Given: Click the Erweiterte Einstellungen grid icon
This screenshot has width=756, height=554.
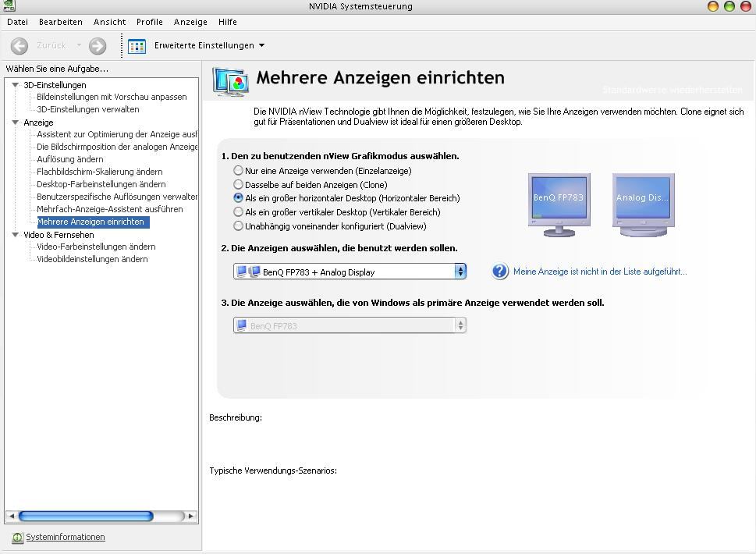Looking at the screenshot, I should coord(137,46).
